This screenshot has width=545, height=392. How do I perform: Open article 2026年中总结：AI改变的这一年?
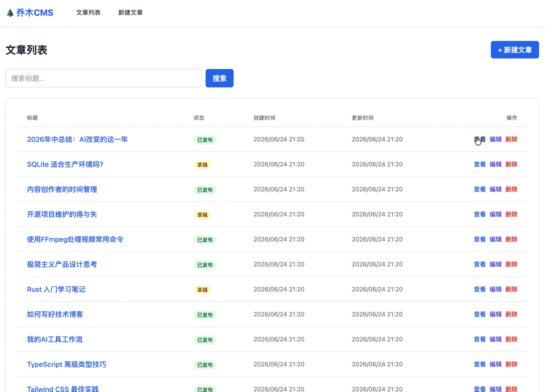(x=78, y=139)
